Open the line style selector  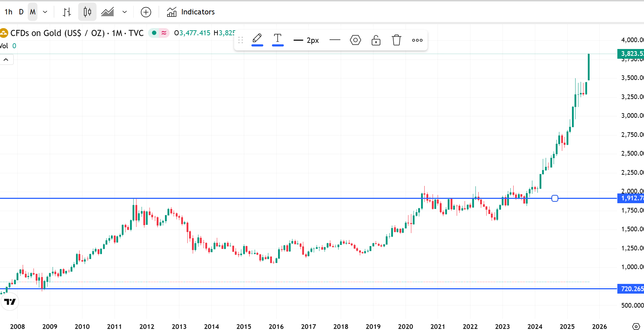pos(335,40)
